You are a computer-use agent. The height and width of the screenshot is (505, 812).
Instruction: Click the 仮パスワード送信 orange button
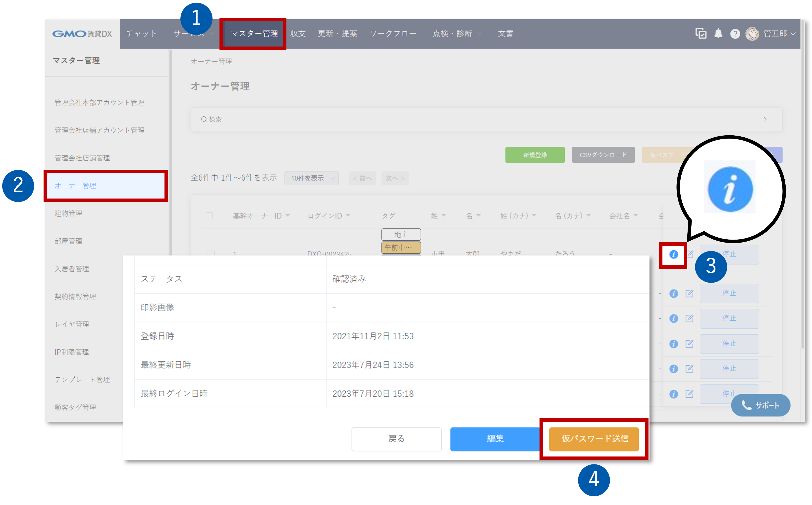coord(594,439)
